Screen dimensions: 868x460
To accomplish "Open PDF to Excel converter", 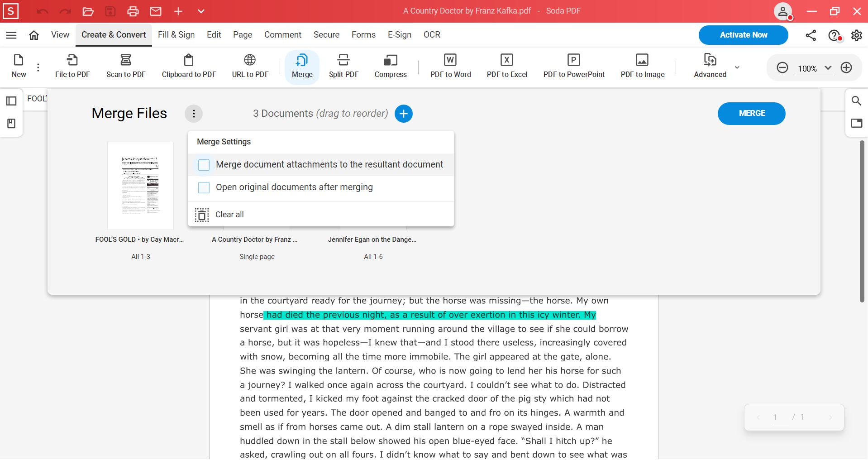I will click(506, 66).
